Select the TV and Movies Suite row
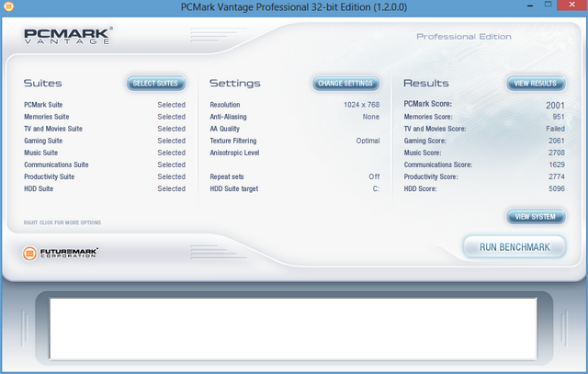The image size is (588, 374). tap(105, 129)
